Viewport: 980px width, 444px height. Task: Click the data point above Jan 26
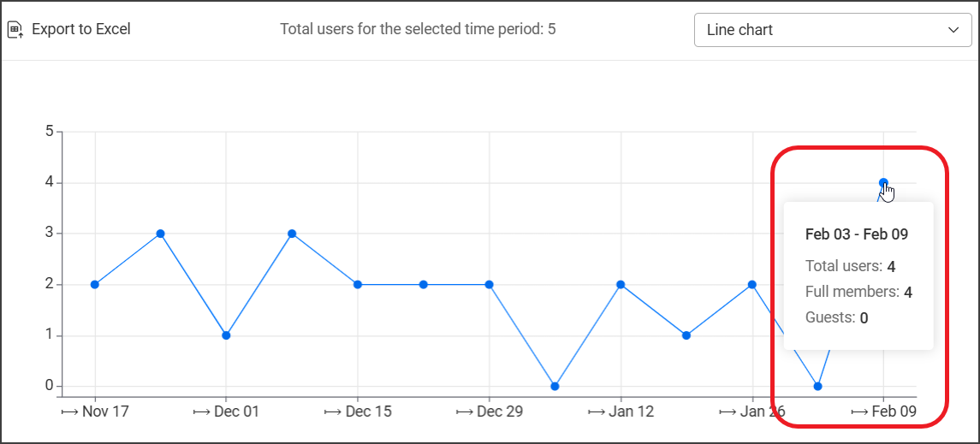[x=752, y=284]
